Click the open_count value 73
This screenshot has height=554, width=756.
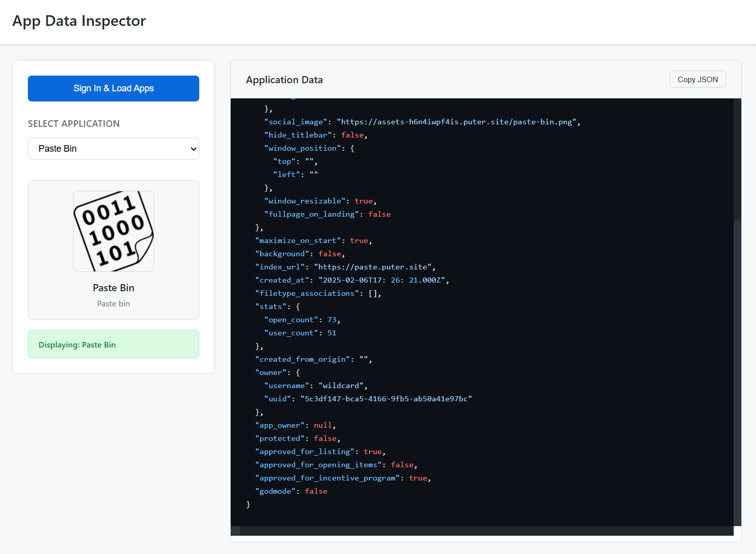pyautogui.click(x=332, y=319)
